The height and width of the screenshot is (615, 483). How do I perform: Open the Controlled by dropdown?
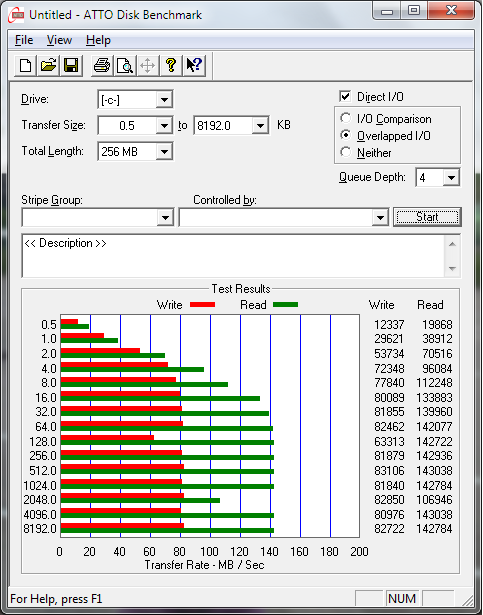tap(380, 218)
